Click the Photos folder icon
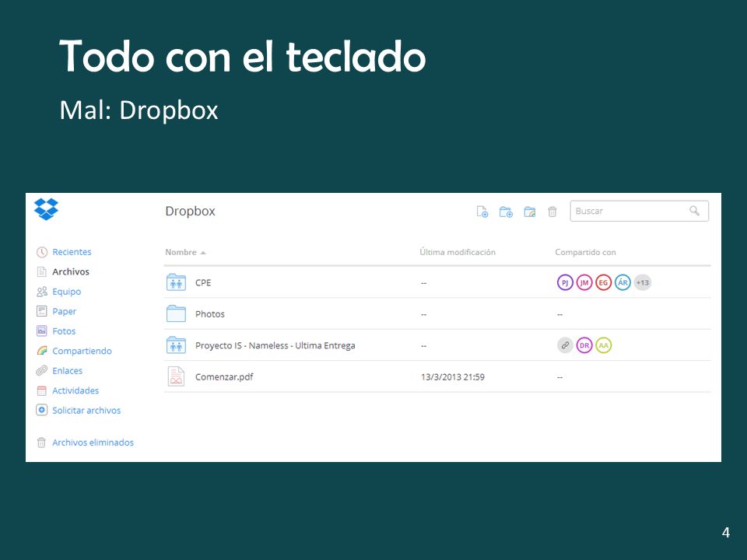Image resolution: width=747 pixels, height=560 pixels. (177, 313)
